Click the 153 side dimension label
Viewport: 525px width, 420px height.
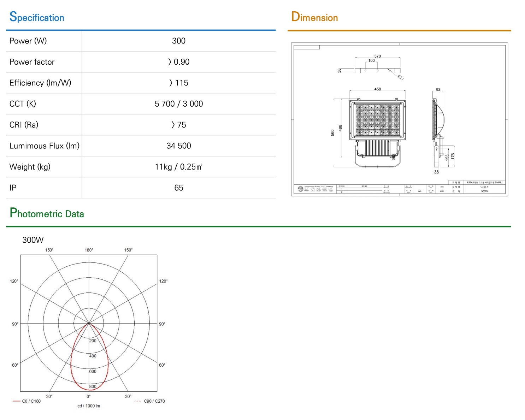(447, 157)
